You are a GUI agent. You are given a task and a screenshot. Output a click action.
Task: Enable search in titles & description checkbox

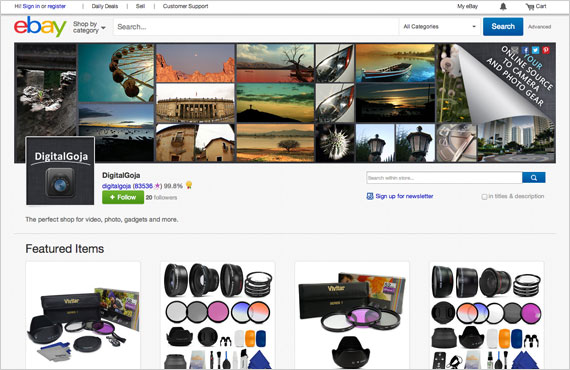click(x=484, y=197)
